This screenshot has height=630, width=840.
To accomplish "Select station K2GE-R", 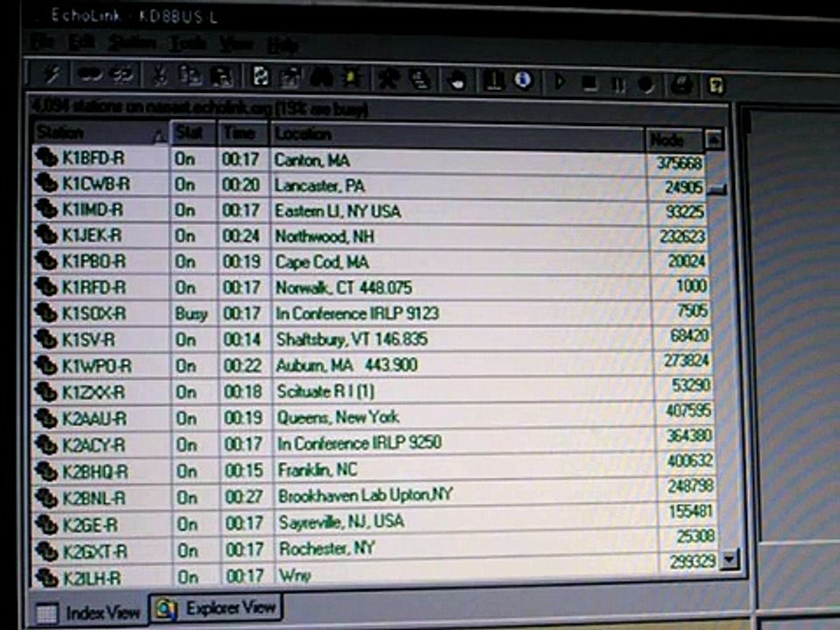I will pyautogui.click(x=90, y=525).
